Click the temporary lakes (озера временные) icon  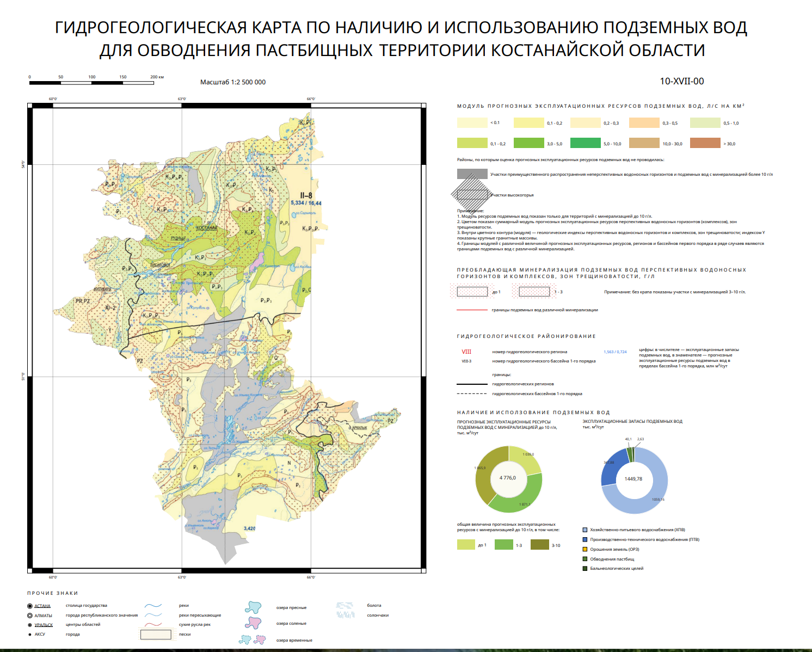point(253,639)
